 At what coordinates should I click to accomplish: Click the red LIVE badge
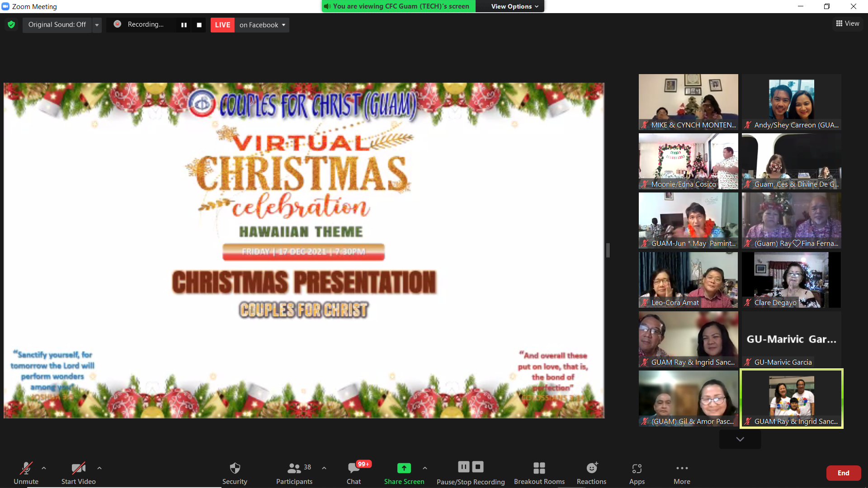click(x=222, y=25)
